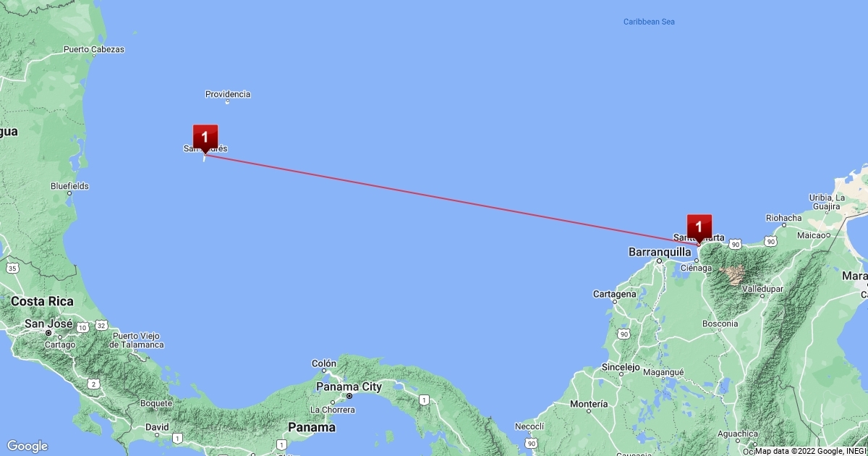Image resolution: width=868 pixels, height=456 pixels.
Task: Click the highway 35 shield in Costa Rica
Action: click(12, 268)
